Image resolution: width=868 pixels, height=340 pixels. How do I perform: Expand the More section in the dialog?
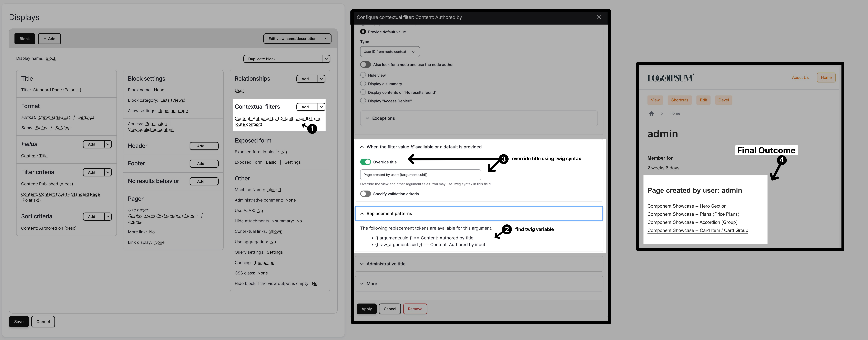pyautogui.click(x=479, y=284)
